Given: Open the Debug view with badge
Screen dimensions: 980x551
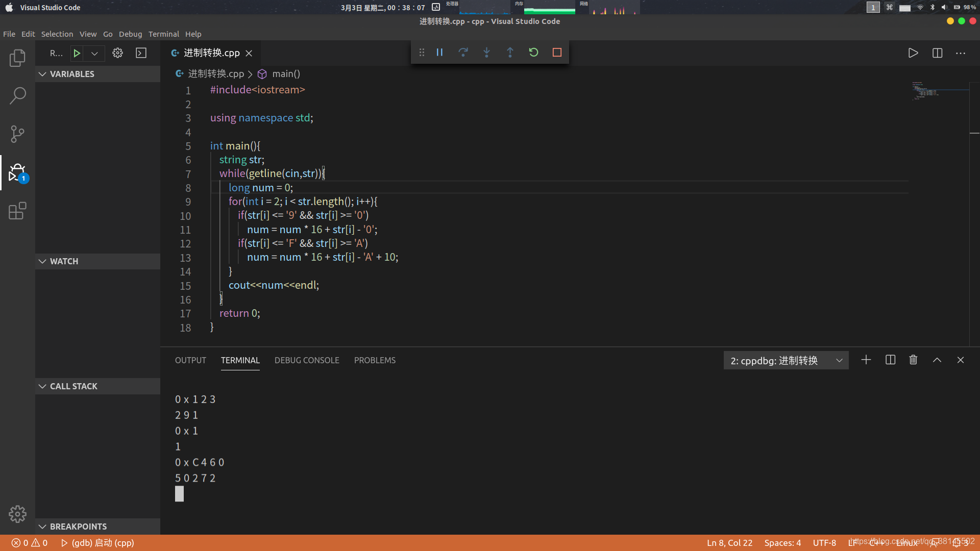Looking at the screenshot, I should (x=17, y=173).
